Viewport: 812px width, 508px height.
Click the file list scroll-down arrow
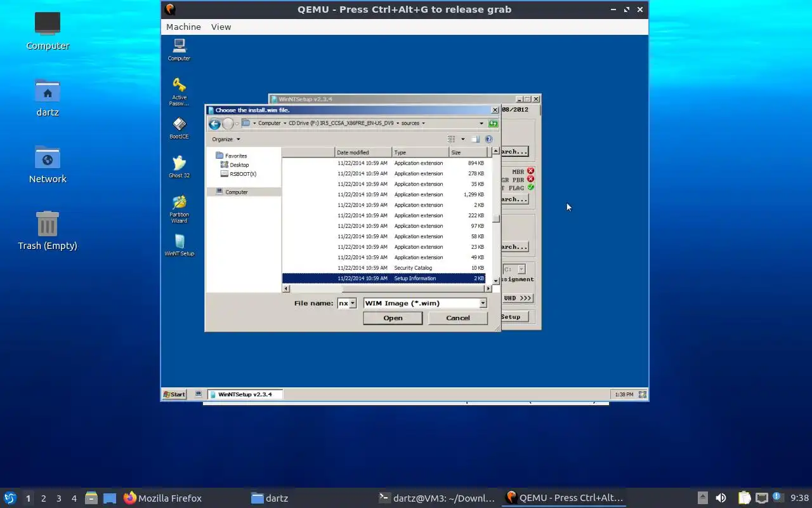[496, 281]
